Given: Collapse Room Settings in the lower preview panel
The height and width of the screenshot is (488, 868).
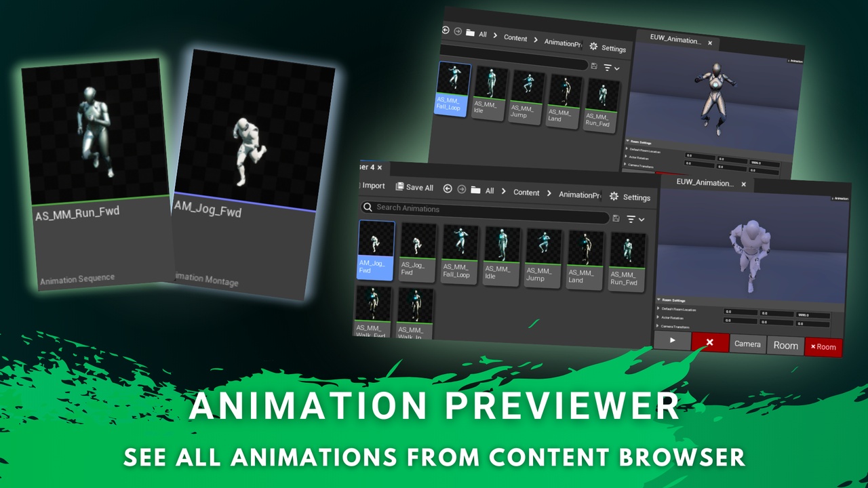Looking at the screenshot, I should pos(658,300).
